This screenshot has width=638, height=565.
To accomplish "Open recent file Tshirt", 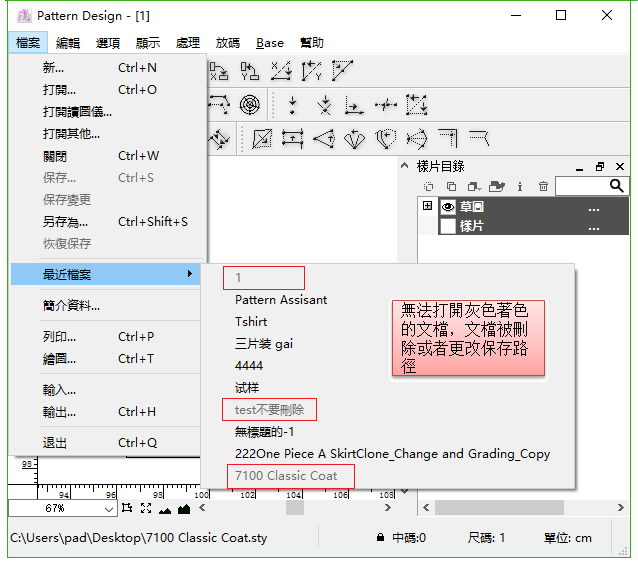I will pos(250,322).
